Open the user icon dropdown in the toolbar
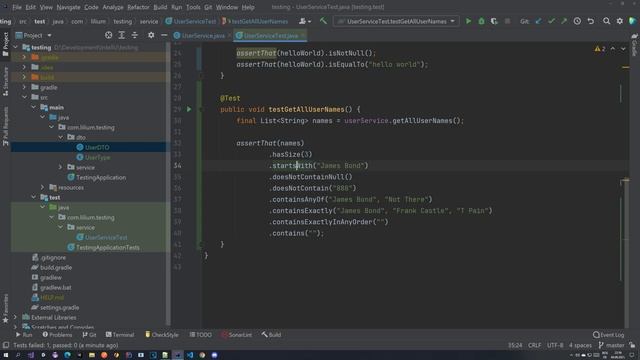 pos(305,21)
